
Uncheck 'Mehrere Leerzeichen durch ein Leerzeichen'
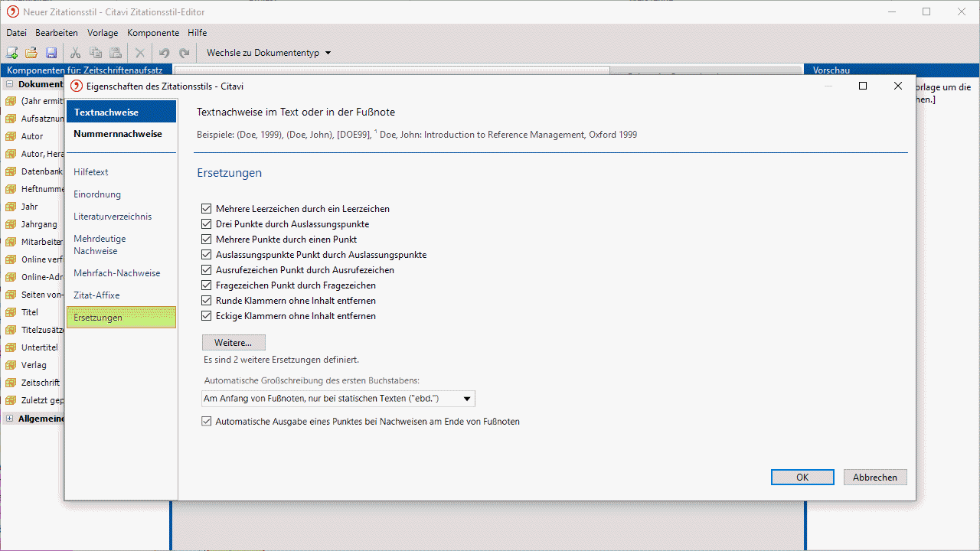click(x=206, y=209)
